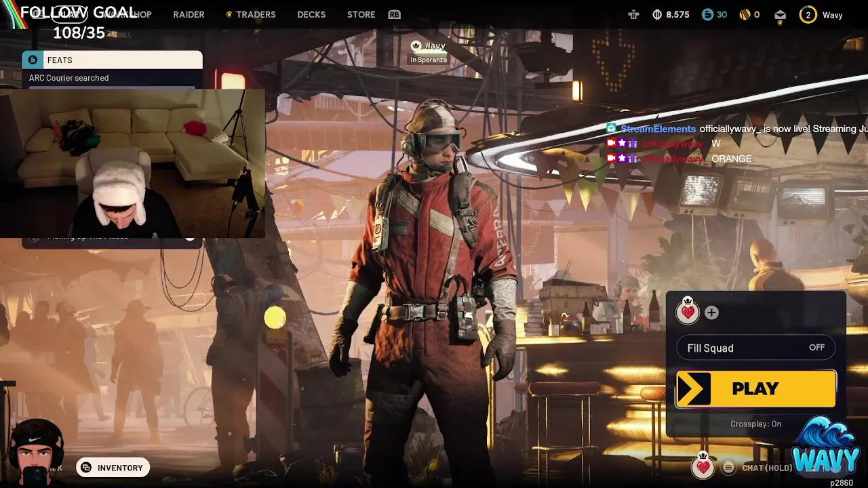Open the Raider menu tab
The height and width of the screenshot is (488, 868).
pos(189,14)
